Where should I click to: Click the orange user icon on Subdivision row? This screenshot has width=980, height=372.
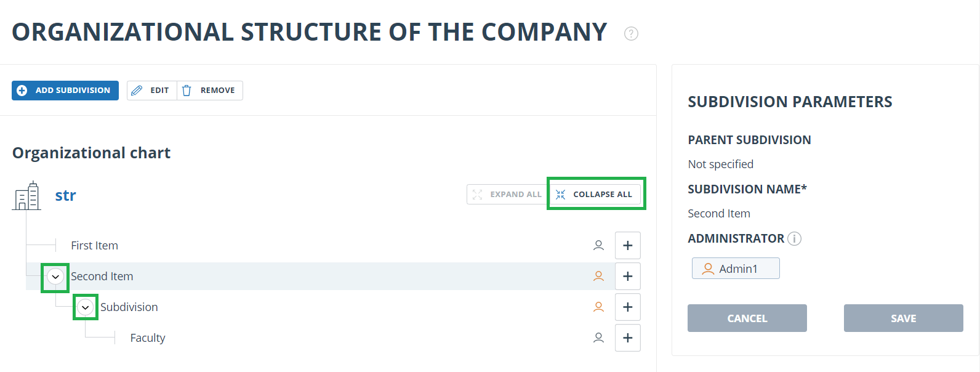(x=598, y=307)
